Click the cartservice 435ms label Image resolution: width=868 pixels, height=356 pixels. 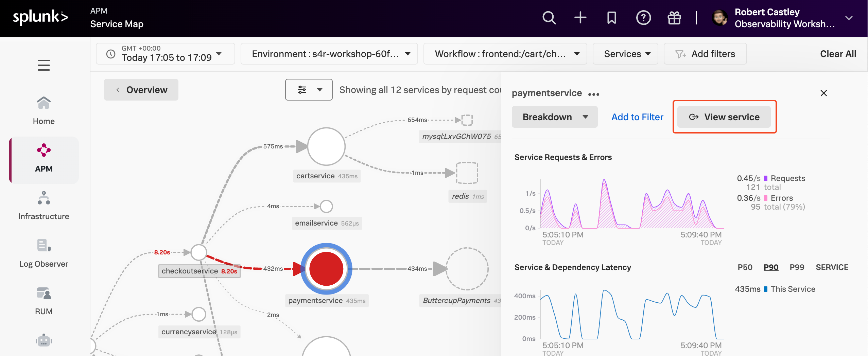click(327, 176)
